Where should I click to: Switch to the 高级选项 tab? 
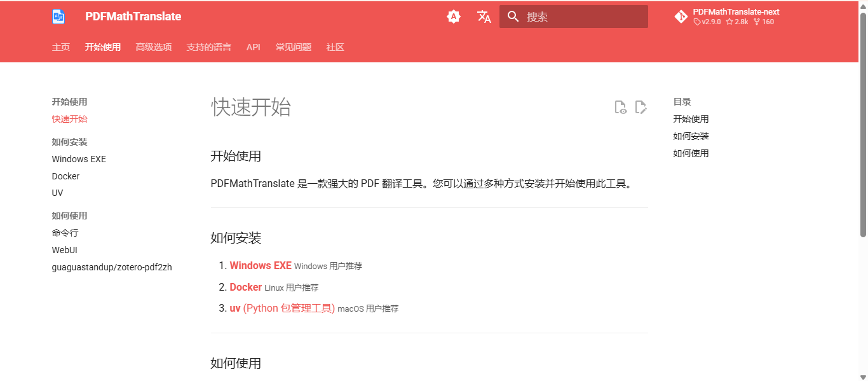pos(154,47)
